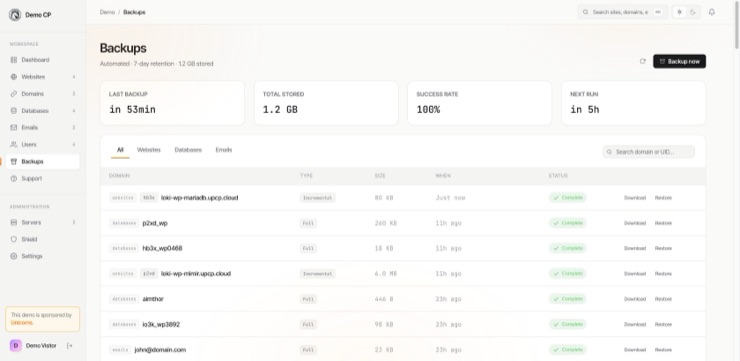Click the page vertical scrollbar

(x=737, y=25)
